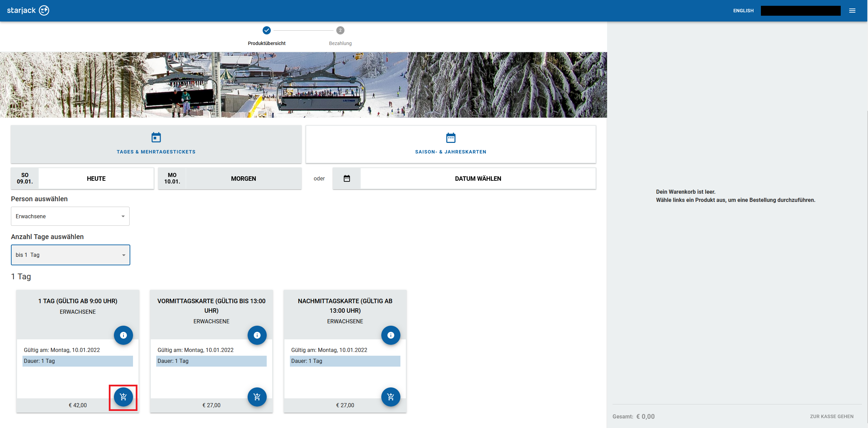This screenshot has height=428, width=868.
Task: Add 1 Tag Erwachsene ticket to cart
Action: click(123, 397)
